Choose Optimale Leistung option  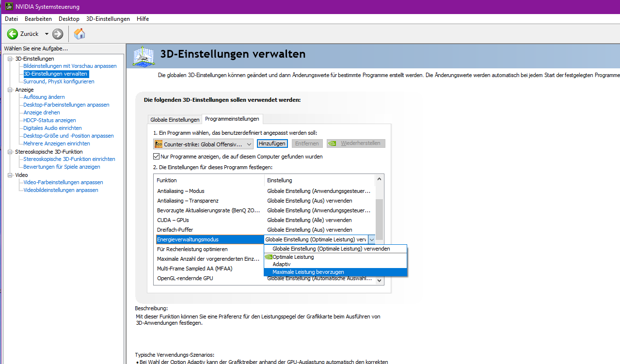(x=335, y=257)
